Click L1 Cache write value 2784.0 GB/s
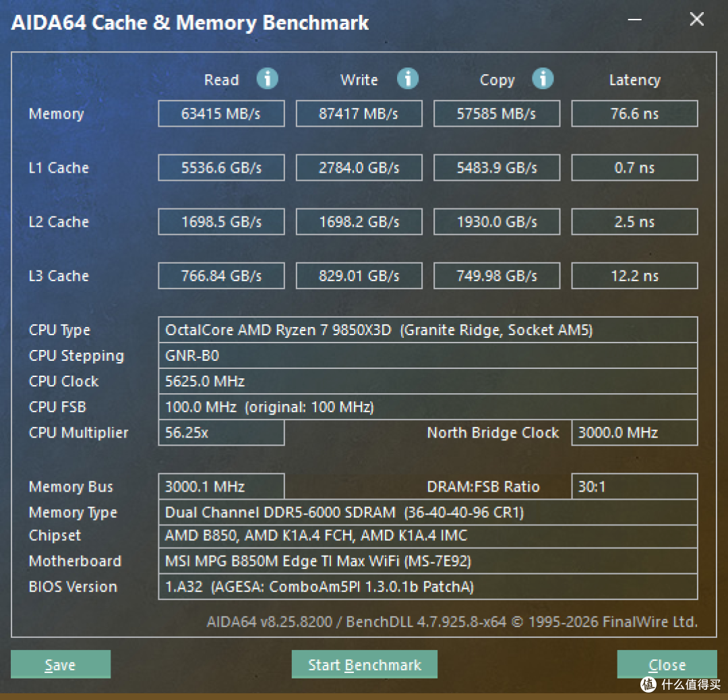Viewport: 728px width, 700px height. [359, 168]
